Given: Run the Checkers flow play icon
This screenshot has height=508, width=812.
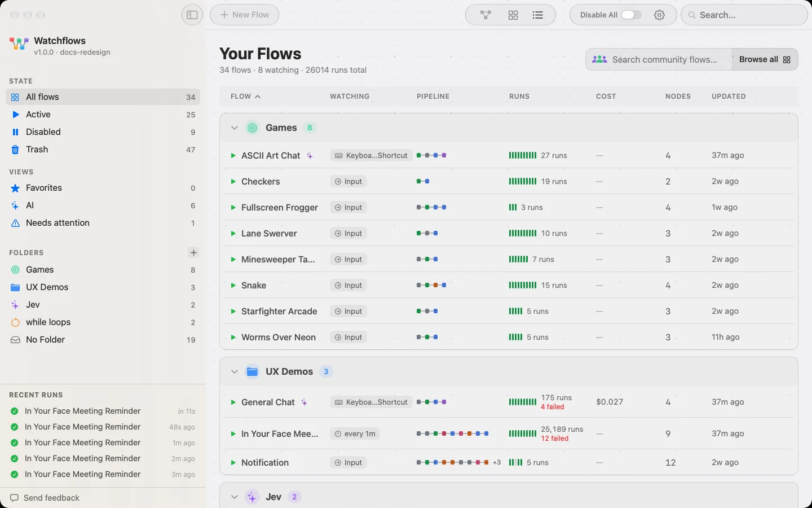Looking at the screenshot, I should [233, 181].
